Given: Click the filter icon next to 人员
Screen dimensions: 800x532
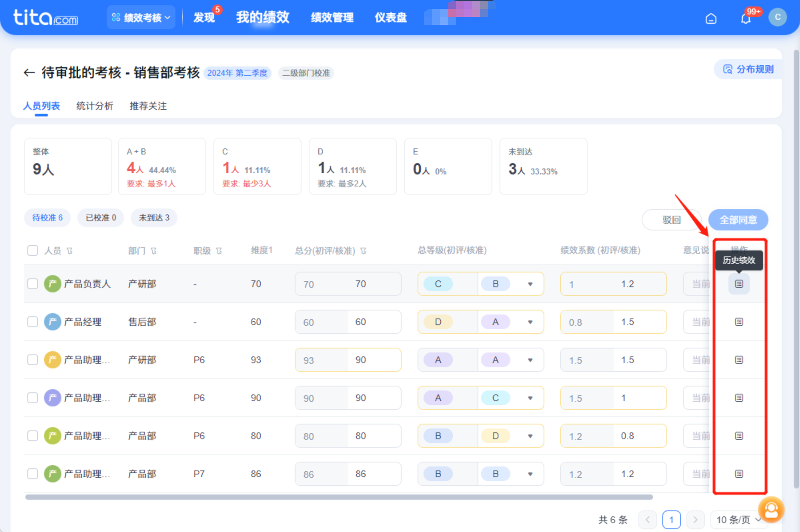Looking at the screenshot, I should coord(69,251).
